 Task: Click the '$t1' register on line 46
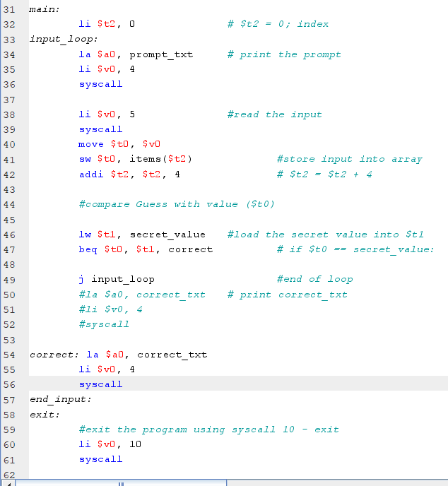pyautogui.click(x=106, y=235)
